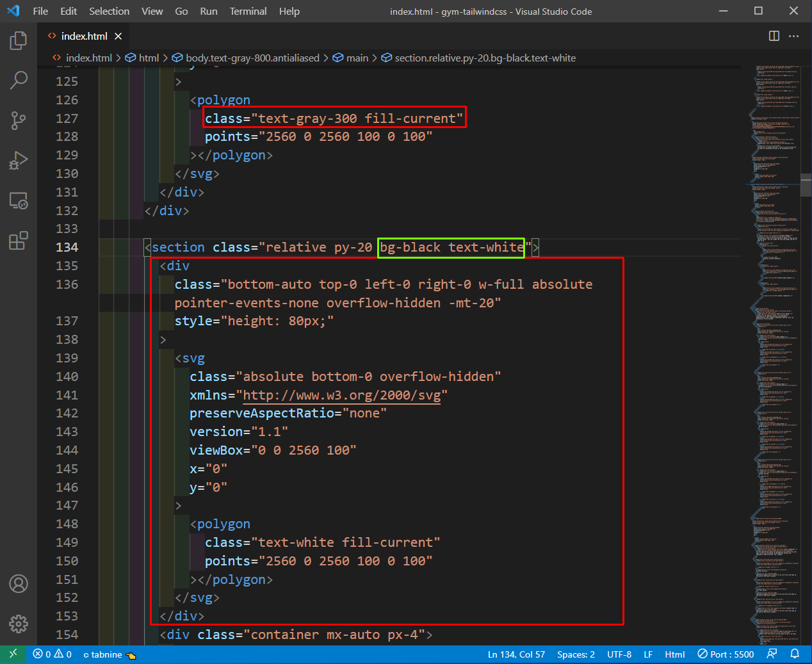
Task: Click line number 134 in gutter
Action: click(67, 247)
